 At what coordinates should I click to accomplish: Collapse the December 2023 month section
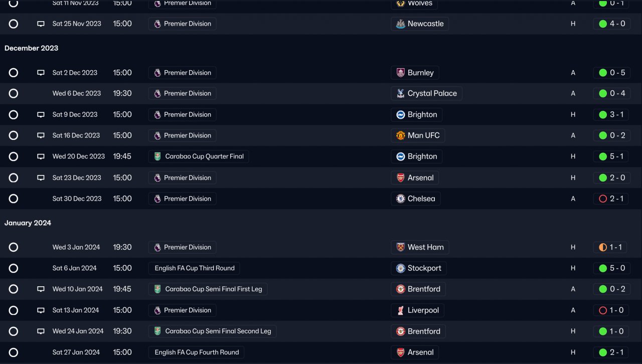tap(31, 48)
